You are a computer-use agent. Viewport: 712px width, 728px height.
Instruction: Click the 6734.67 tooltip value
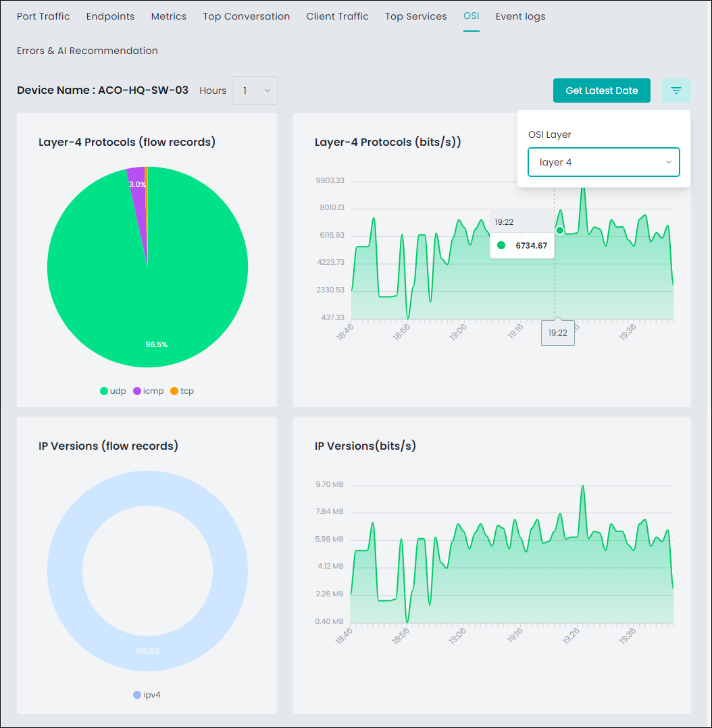(x=532, y=246)
